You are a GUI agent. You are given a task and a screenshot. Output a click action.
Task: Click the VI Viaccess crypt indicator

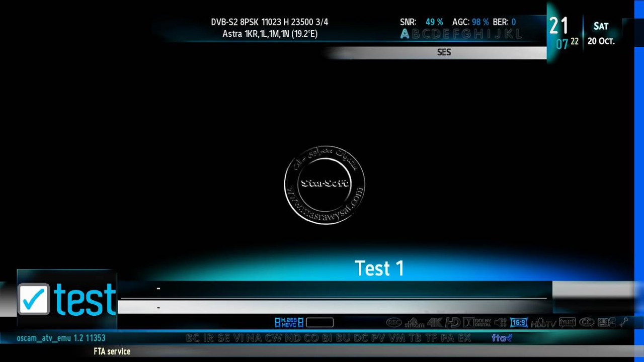[239, 338]
